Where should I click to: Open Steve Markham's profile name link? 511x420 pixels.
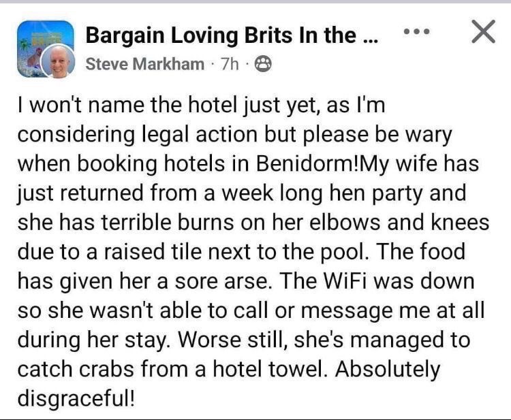pos(144,64)
